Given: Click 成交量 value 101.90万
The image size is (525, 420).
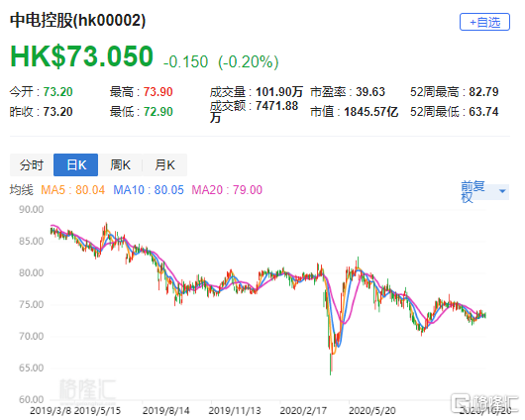Looking at the screenshot, I should tap(279, 92).
